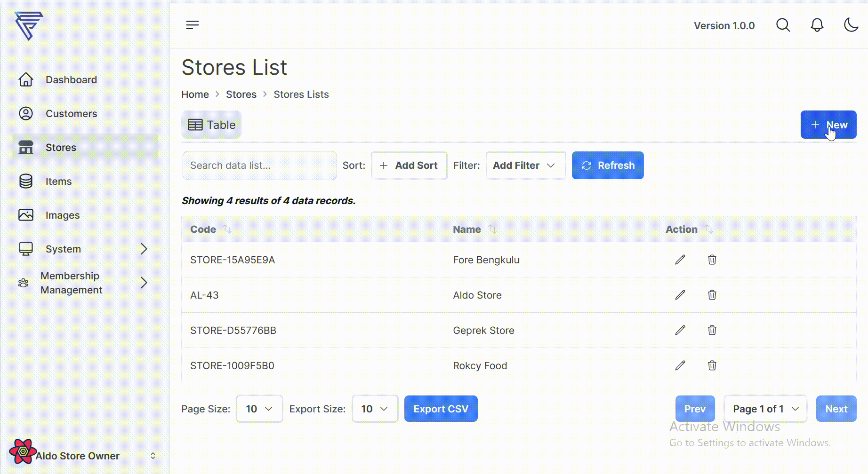The image size is (868, 474).
Task: Open Images in sidebar
Action: pyautogui.click(x=85, y=215)
